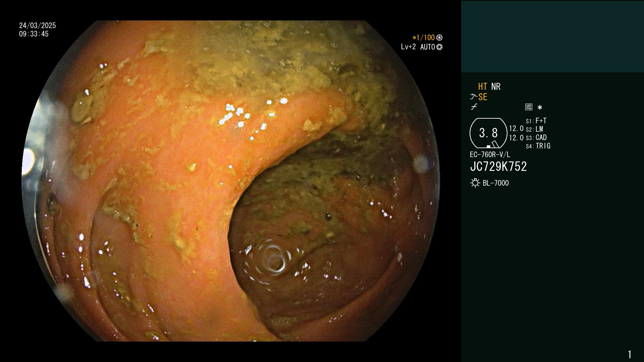Click the lower 12.0 diameter value
This screenshot has height=362, width=644.
[516, 138]
